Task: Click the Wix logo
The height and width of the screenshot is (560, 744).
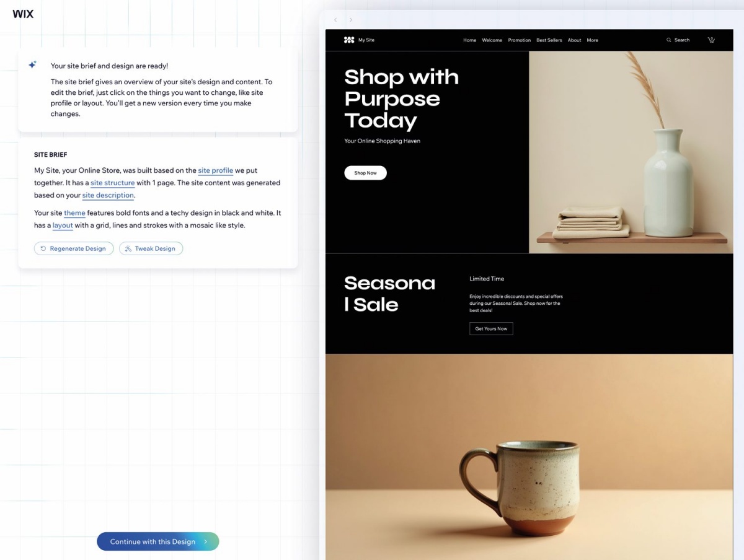Action: click(x=23, y=14)
